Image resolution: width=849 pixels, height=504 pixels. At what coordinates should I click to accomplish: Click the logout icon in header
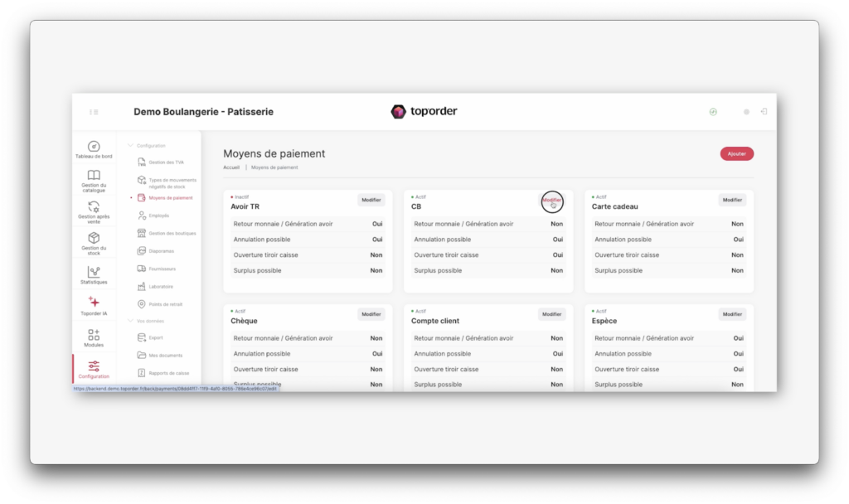(x=764, y=112)
